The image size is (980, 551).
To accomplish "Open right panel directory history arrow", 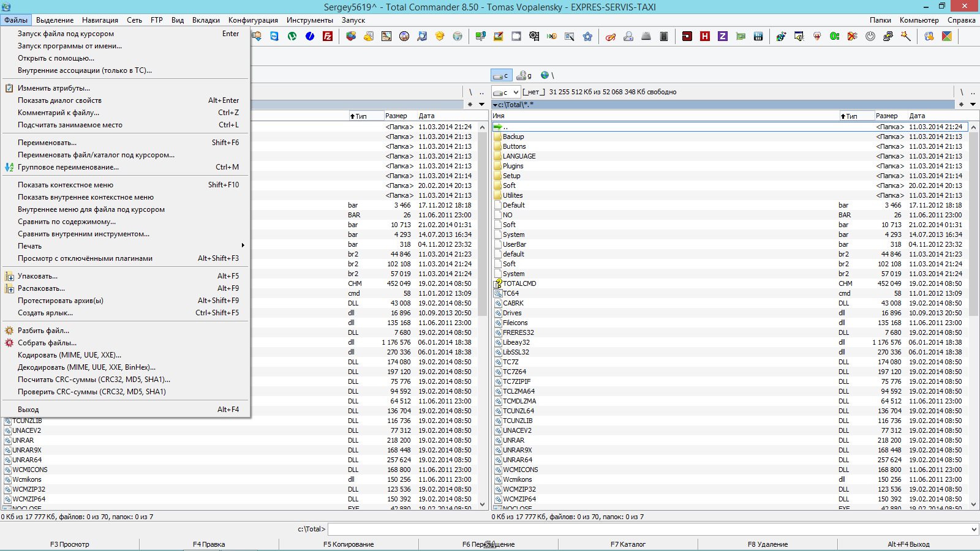I will (973, 104).
